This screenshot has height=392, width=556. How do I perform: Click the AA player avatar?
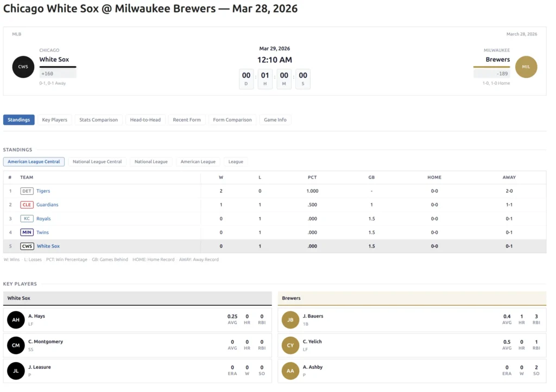point(290,371)
